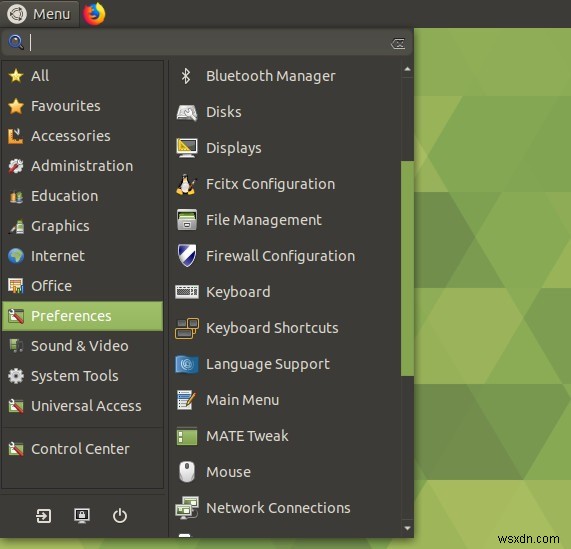The height and width of the screenshot is (549, 571).
Task: Launch Bluetooth Manager via its Bluetooth icon
Action: (186, 76)
